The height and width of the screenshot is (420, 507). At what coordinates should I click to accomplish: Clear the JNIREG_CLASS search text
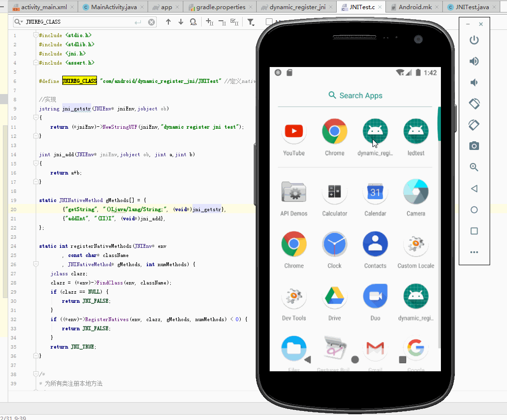point(151,22)
